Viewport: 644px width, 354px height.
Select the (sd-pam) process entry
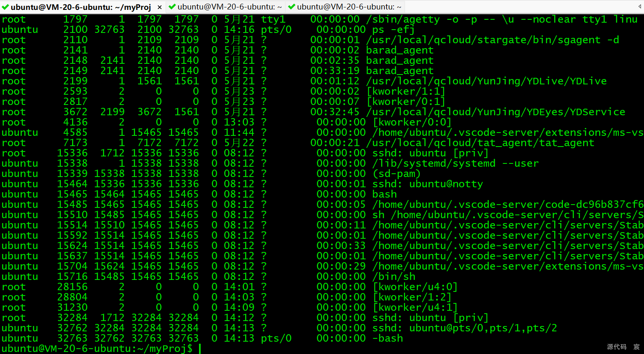[396, 174]
